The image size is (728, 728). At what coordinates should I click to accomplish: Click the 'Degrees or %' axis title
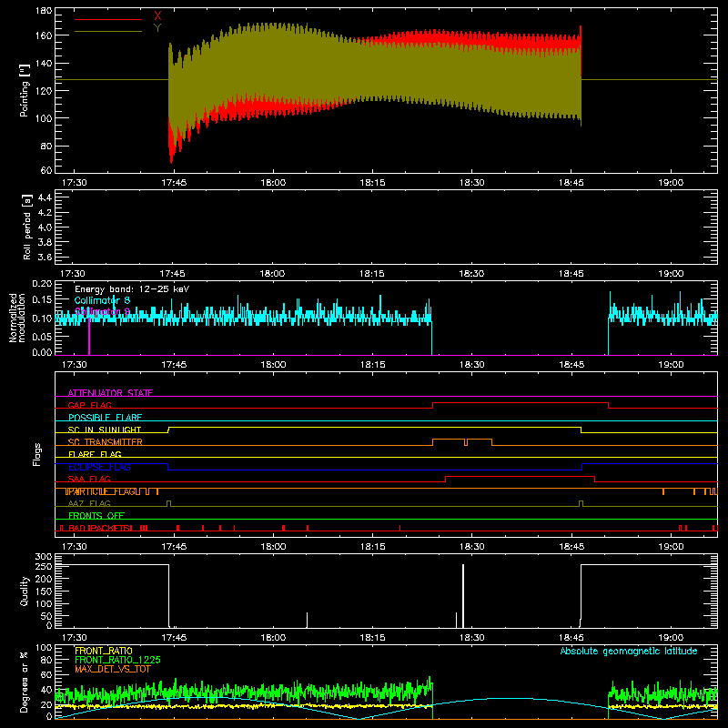(x=25, y=682)
